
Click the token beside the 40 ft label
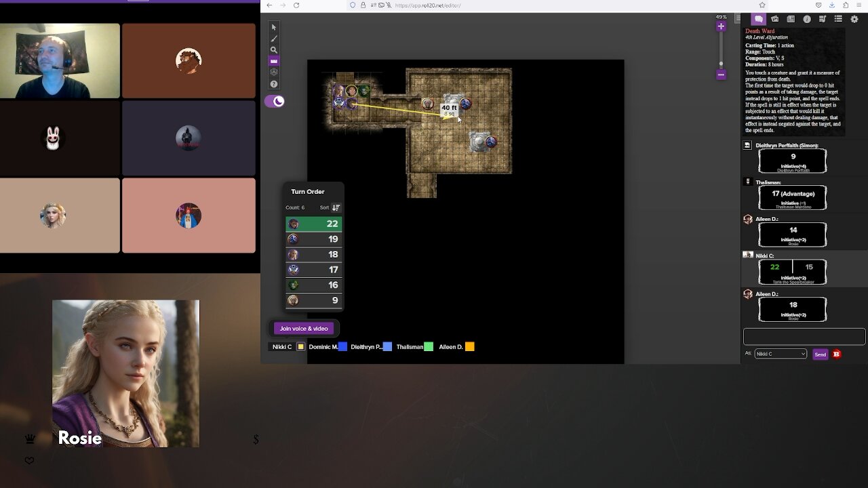465,104
